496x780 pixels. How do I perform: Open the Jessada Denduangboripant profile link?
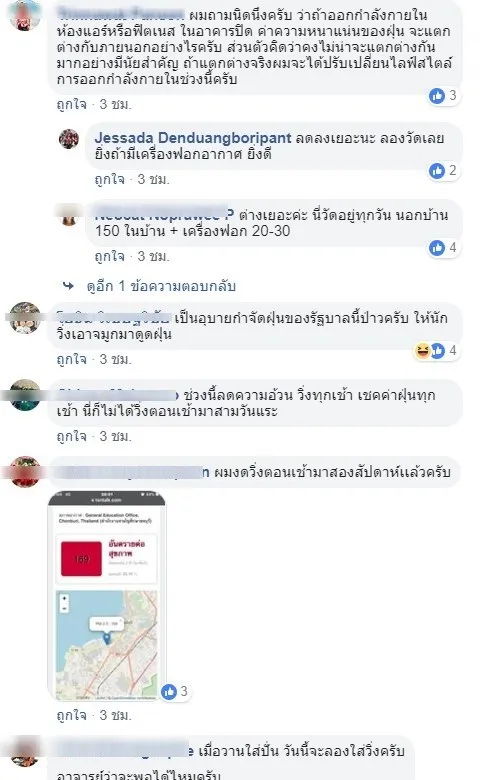[x=193, y=138]
